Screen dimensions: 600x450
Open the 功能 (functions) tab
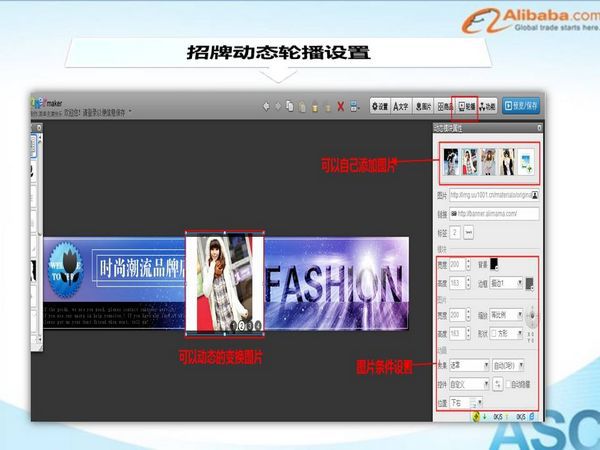[487, 106]
